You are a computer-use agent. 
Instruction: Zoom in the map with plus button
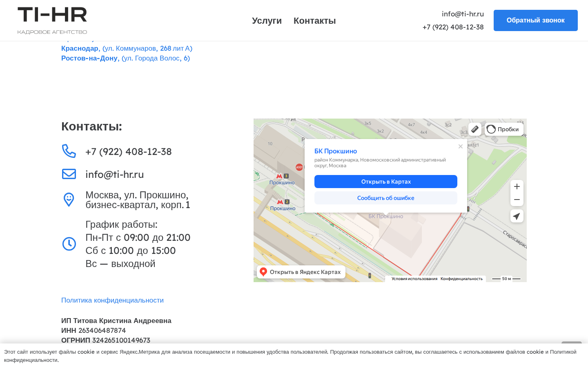click(517, 186)
